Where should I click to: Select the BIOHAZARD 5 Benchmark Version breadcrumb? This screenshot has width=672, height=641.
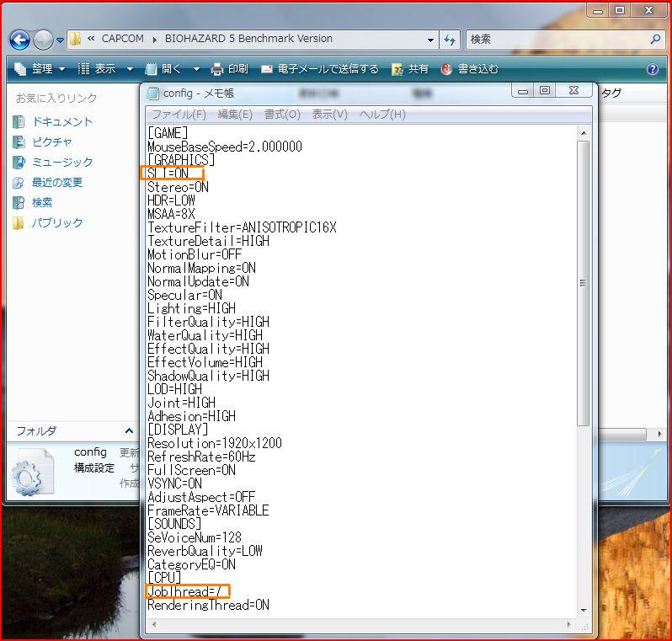point(248,39)
